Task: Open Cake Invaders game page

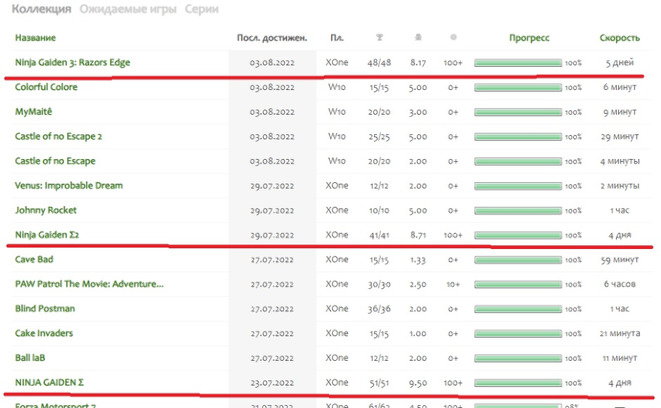Action: 44,333
